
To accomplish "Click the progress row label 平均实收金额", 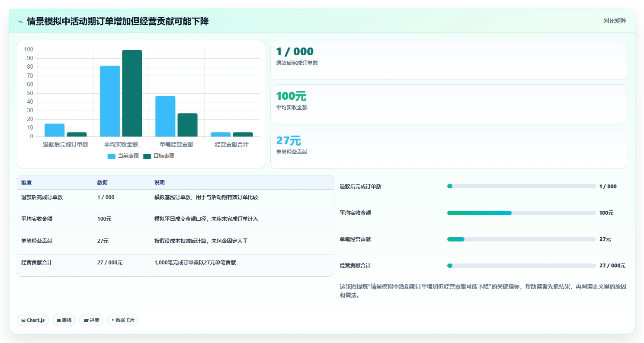I will click(x=356, y=213).
